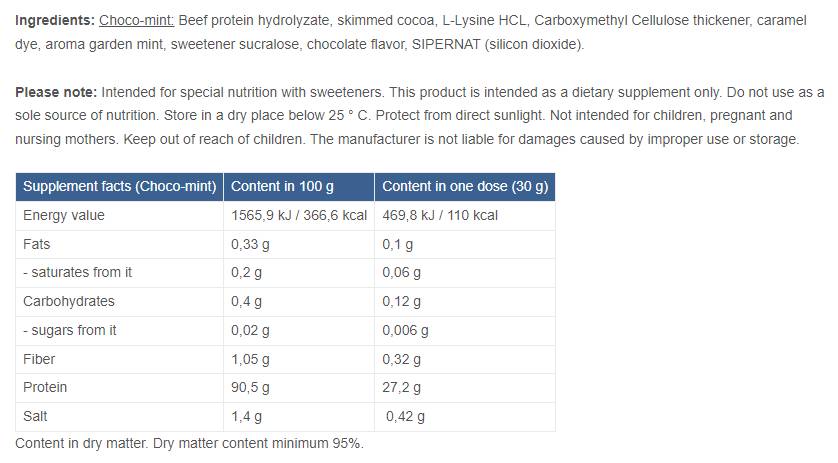
Task: Click the 1565,9 kJ / 366,6 kcal cell
Action: click(x=299, y=215)
